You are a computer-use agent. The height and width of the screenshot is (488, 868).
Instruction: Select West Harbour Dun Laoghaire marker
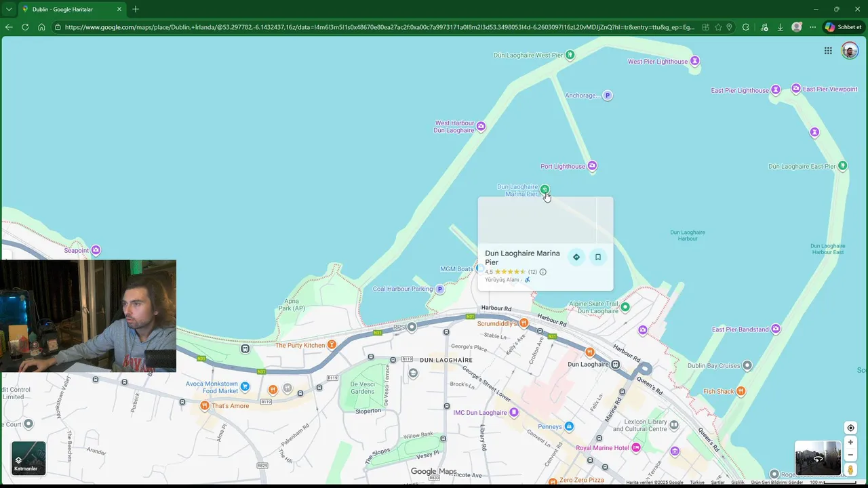coord(481,126)
